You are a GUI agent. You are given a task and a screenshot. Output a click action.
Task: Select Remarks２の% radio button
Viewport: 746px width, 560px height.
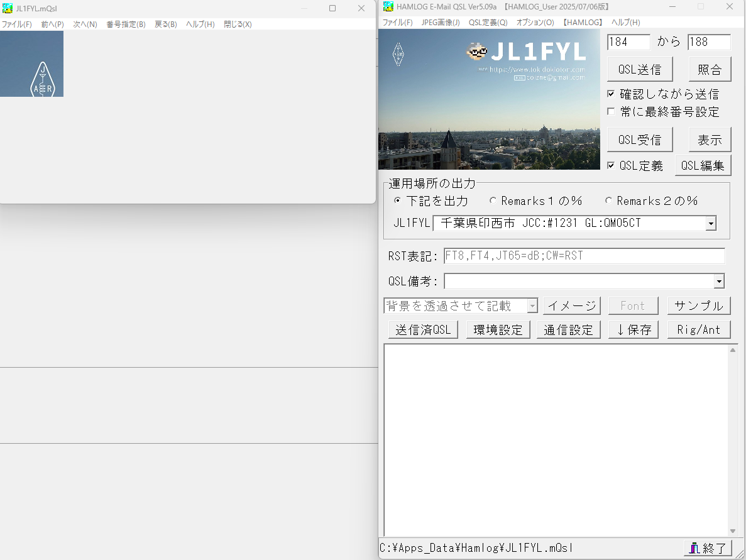608,201
